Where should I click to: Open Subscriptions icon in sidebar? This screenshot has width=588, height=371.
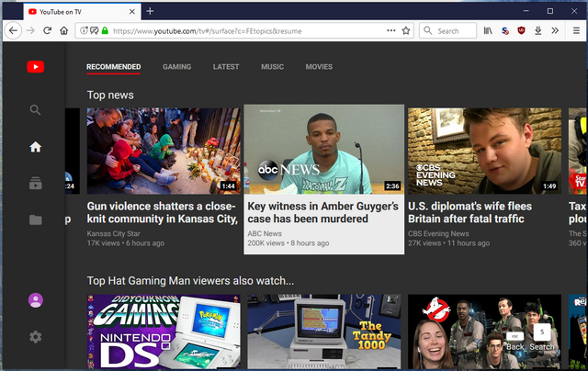(x=36, y=183)
